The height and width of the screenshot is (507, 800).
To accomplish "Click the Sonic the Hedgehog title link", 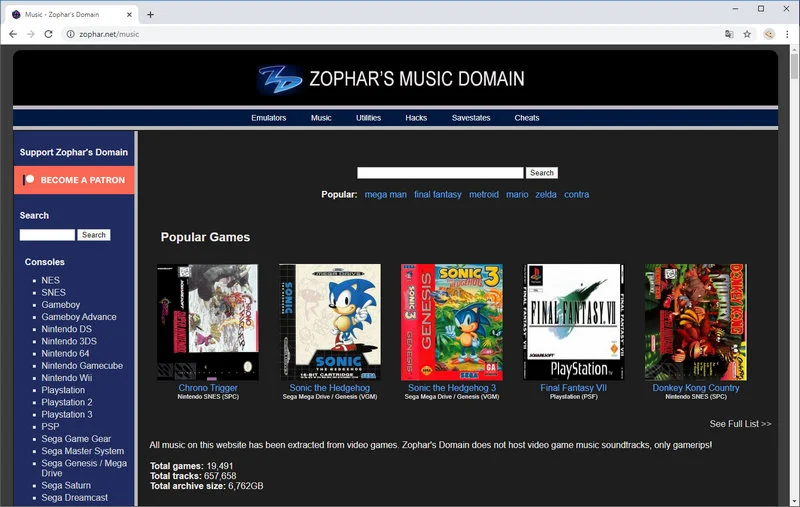I will (x=330, y=388).
